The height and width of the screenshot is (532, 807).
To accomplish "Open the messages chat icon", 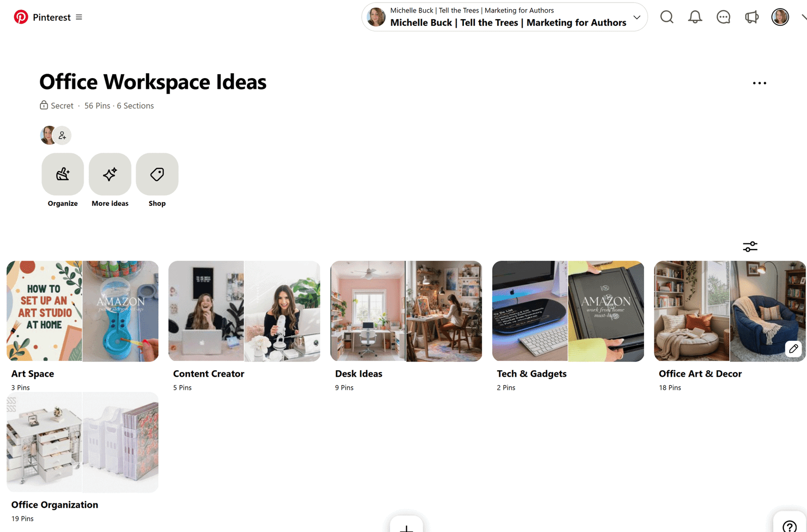I will tap(723, 17).
